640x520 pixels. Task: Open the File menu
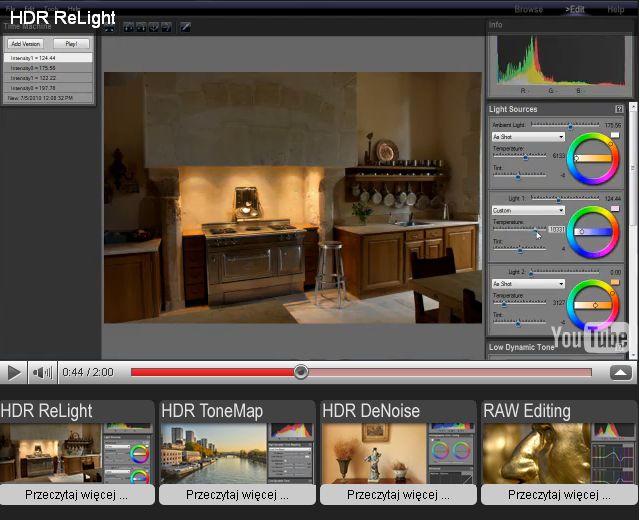pos(10,8)
